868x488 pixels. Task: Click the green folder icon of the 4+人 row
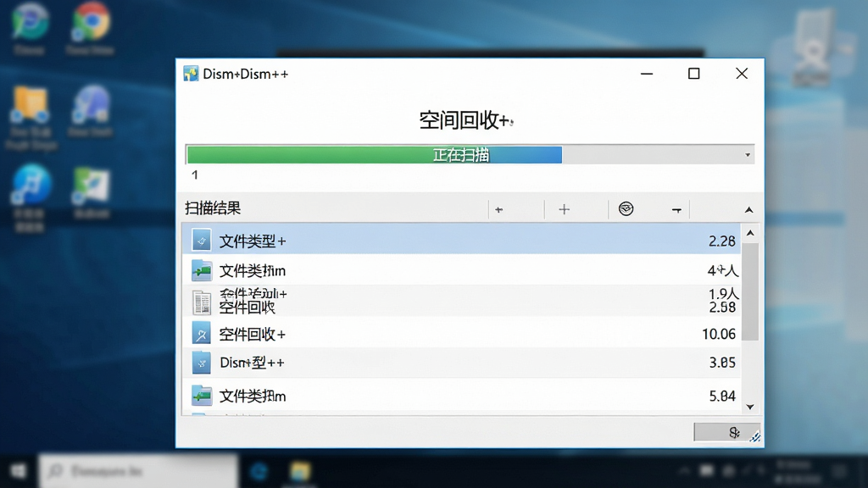pos(202,270)
